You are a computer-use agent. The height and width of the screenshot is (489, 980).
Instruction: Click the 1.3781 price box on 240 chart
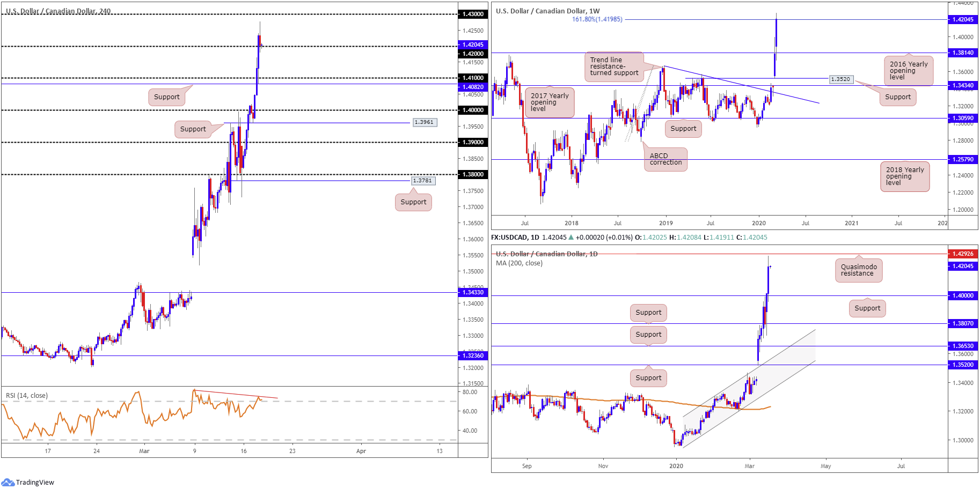pyautogui.click(x=422, y=181)
